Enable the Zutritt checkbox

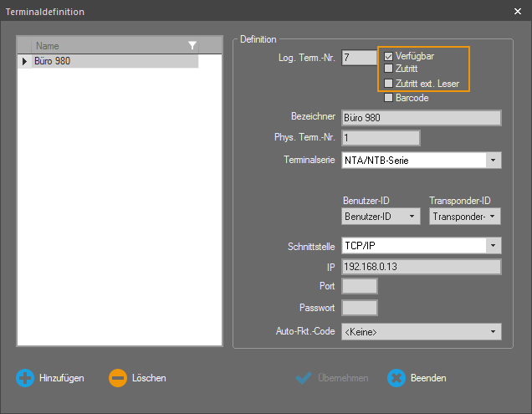pyautogui.click(x=388, y=69)
